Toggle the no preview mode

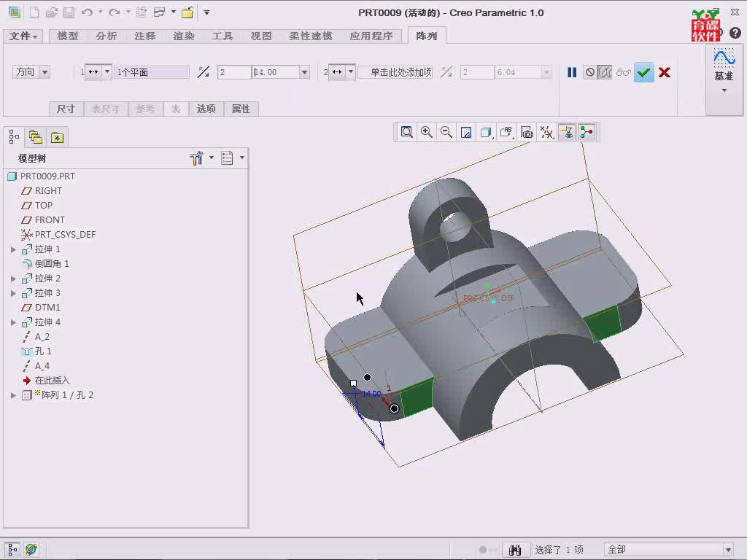point(589,72)
